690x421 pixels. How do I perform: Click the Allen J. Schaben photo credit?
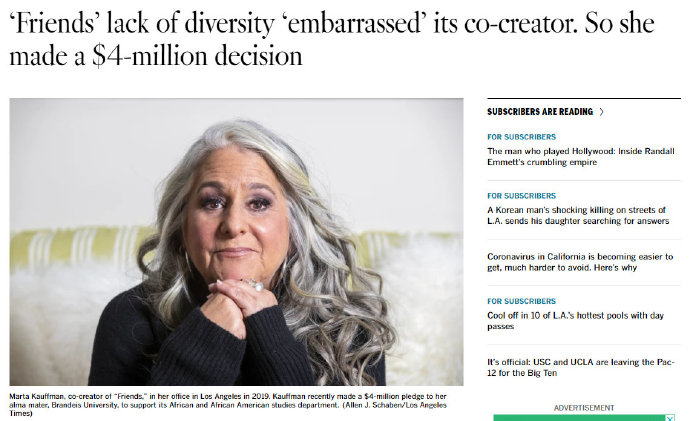point(394,405)
